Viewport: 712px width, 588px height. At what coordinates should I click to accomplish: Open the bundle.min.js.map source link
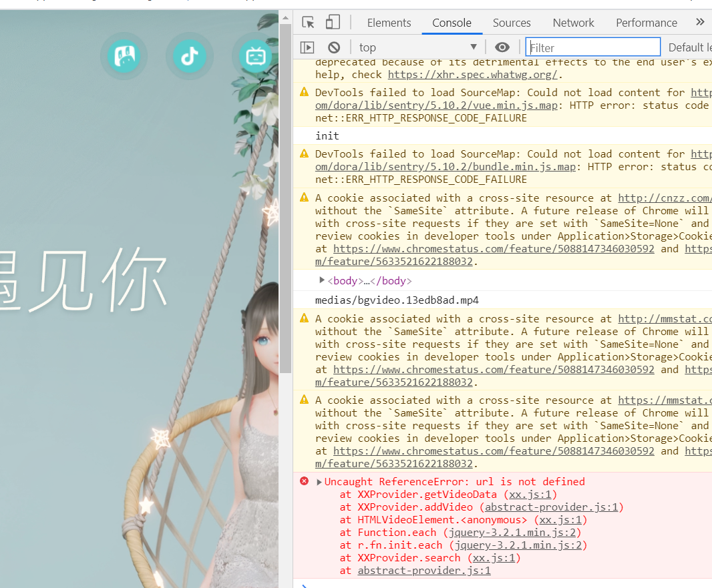pos(446,166)
